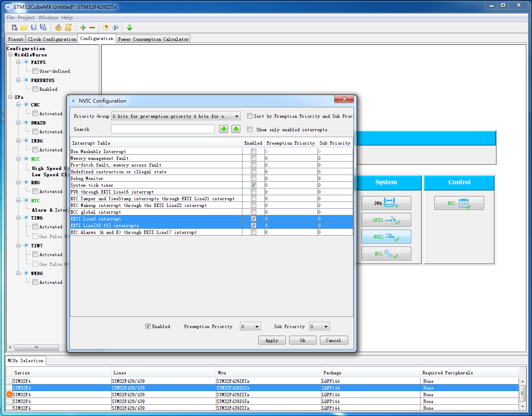Open Help via question mark icon

pyautogui.click(x=106, y=27)
